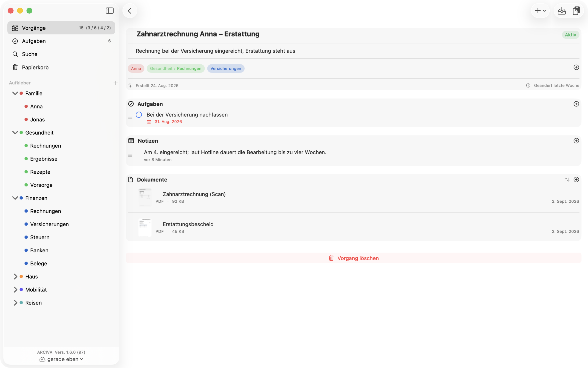The image size is (588, 368).
Task: Add a new task in the Aufgaben section
Action: [576, 104]
